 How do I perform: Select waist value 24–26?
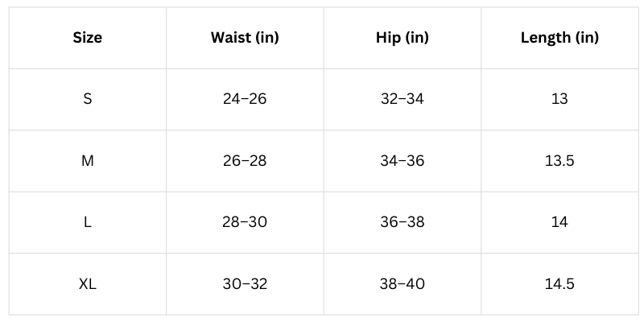pyautogui.click(x=245, y=99)
